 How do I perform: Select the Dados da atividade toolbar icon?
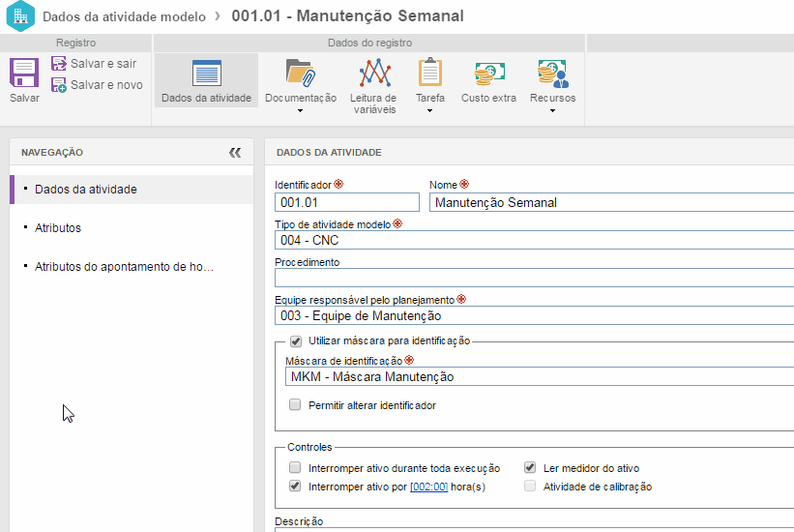click(206, 74)
